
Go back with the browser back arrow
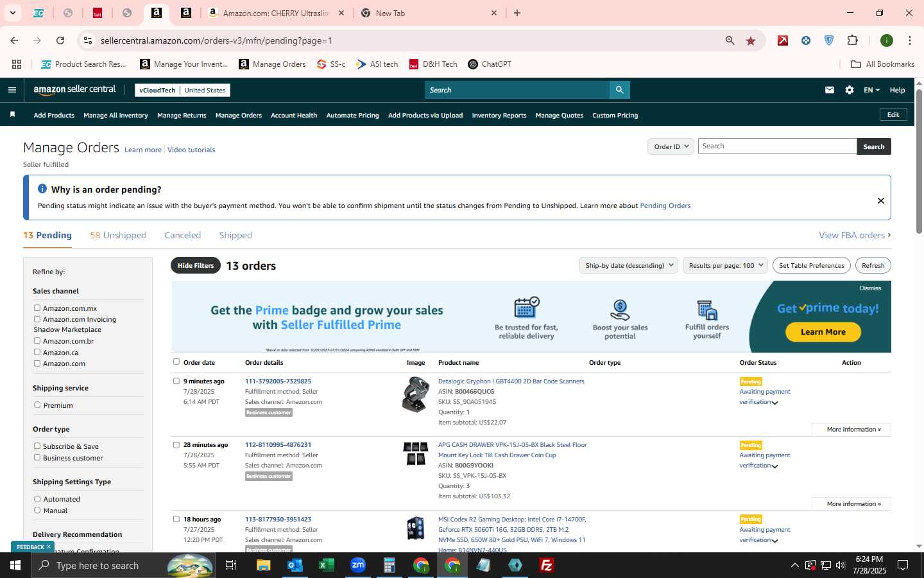tap(14, 40)
